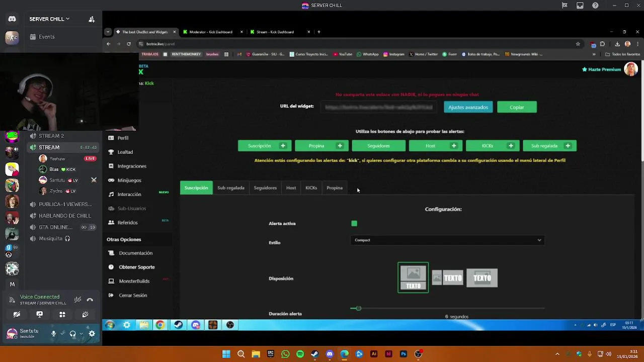The height and width of the screenshot is (362, 644).
Task: Open the Estilo Compact dropdown
Action: coord(447,240)
